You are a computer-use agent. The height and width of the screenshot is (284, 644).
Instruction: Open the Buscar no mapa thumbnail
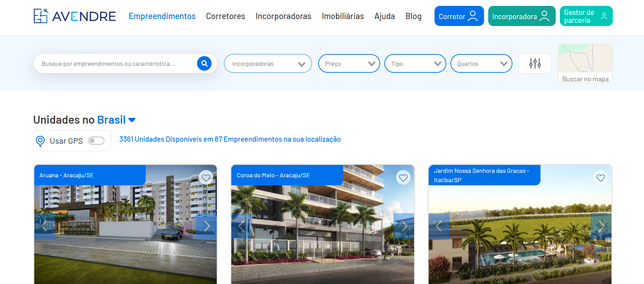click(585, 63)
